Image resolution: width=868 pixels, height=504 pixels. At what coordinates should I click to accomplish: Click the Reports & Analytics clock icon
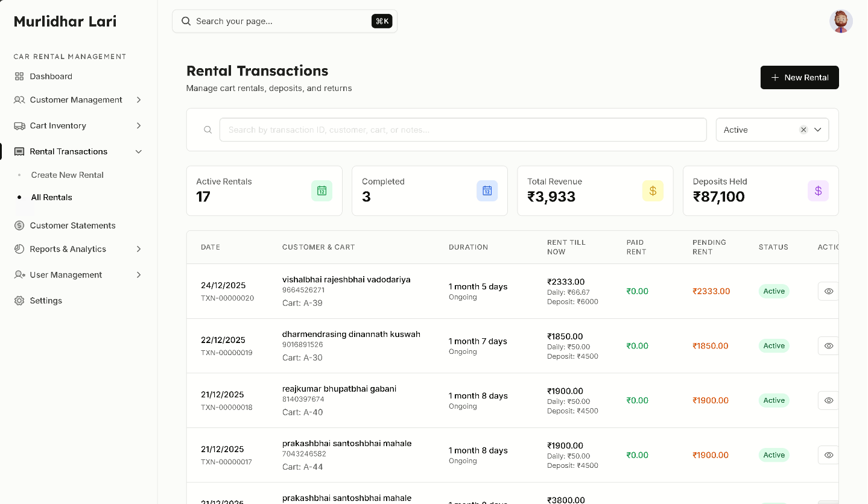[x=19, y=249]
